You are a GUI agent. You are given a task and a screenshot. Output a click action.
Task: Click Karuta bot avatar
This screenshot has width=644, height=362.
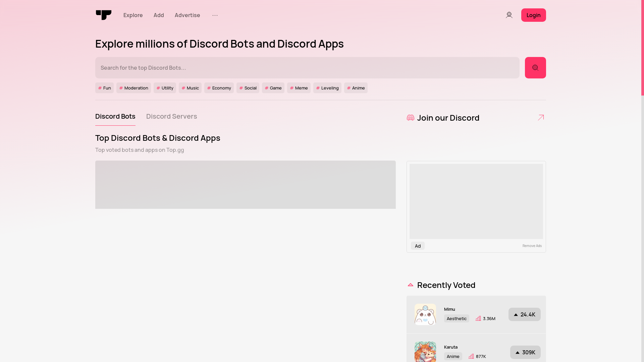pyautogui.click(x=425, y=352)
